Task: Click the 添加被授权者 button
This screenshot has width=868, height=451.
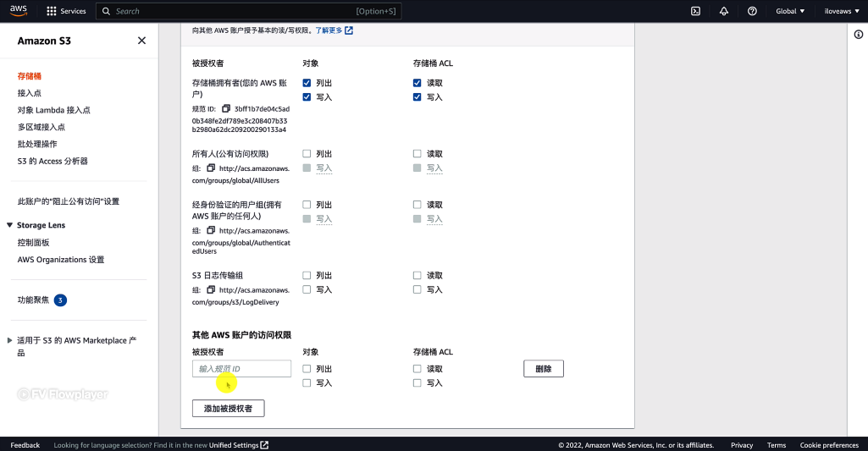Action: click(228, 409)
